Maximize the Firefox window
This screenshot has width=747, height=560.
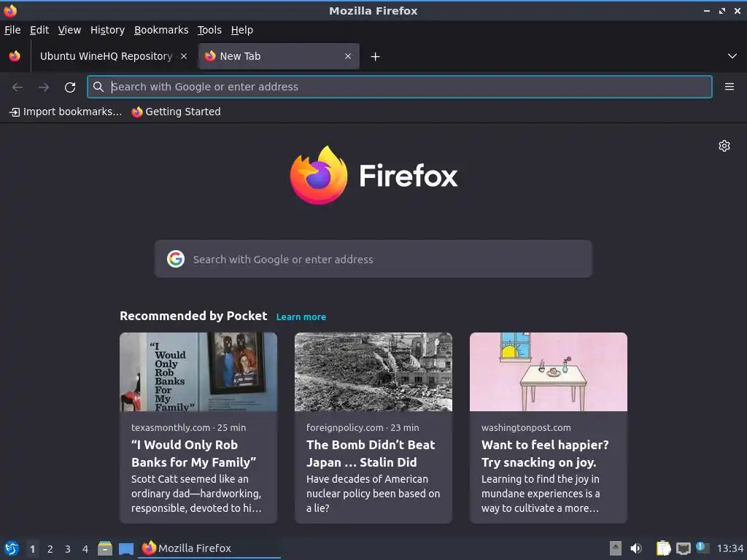(x=722, y=10)
